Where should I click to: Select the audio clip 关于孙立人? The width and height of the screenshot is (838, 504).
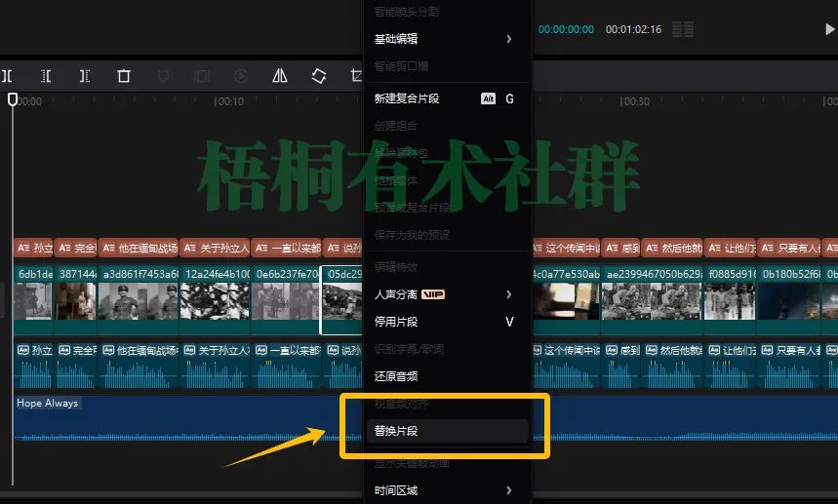tap(216, 366)
